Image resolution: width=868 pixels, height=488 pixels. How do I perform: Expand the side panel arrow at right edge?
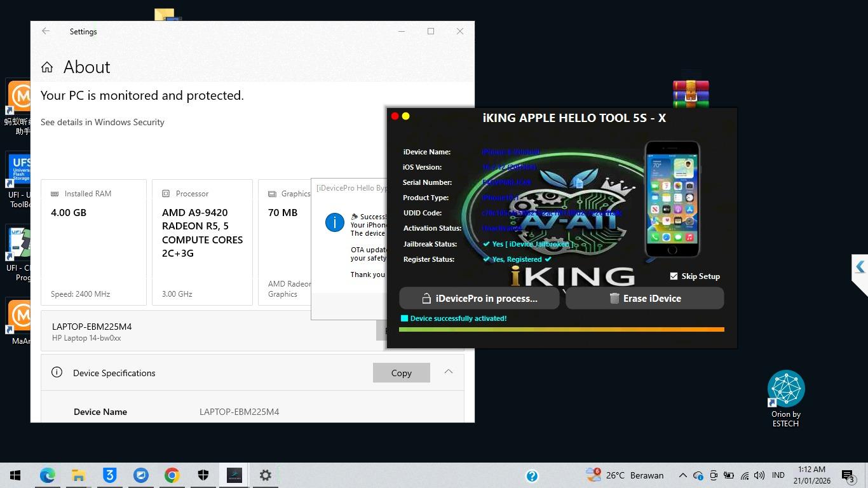pyautogui.click(x=860, y=268)
